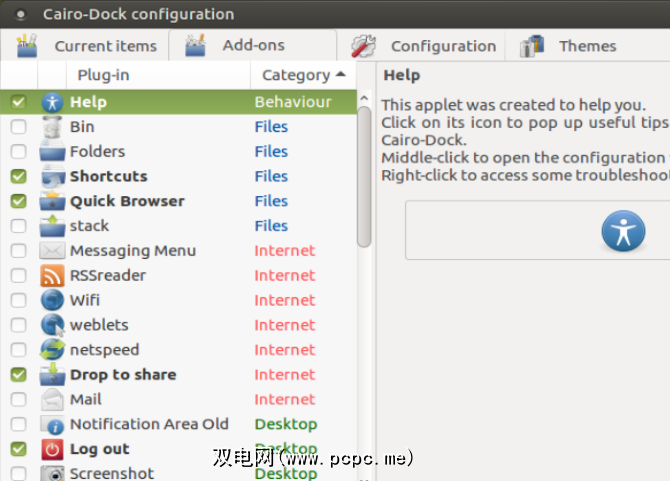Image resolution: width=670 pixels, height=481 pixels.
Task: Click the RSSreader feed icon
Action: (52, 276)
